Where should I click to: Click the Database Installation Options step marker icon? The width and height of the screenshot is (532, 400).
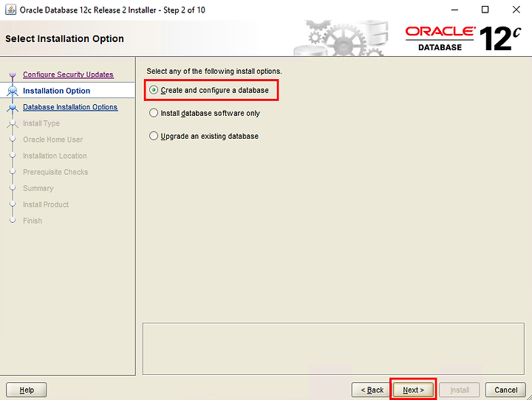[13, 108]
